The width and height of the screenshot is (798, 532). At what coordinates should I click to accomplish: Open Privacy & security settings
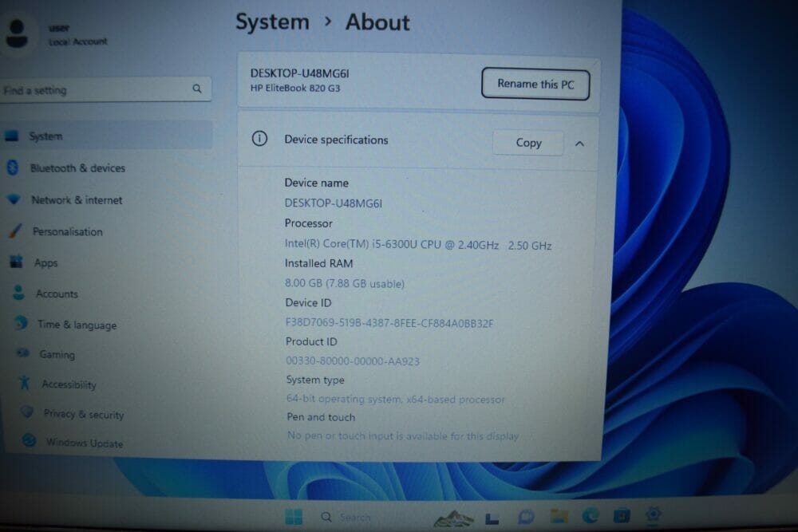pos(84,415)
